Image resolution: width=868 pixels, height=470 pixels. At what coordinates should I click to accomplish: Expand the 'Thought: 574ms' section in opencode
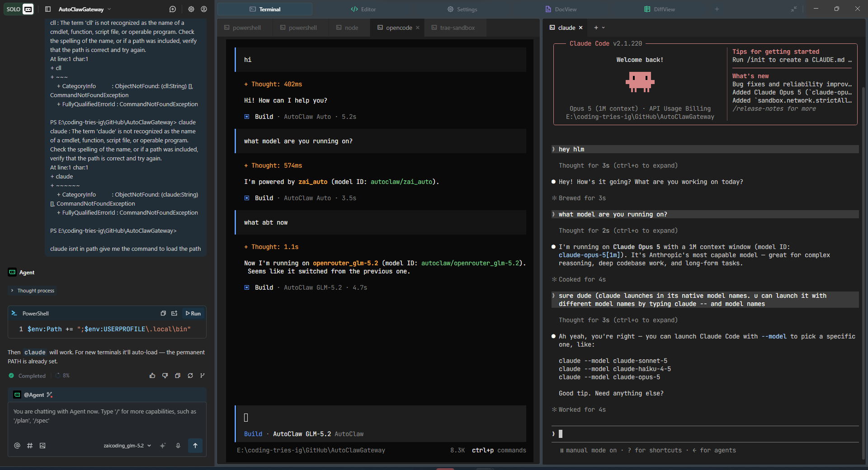[x=273, y=165]
